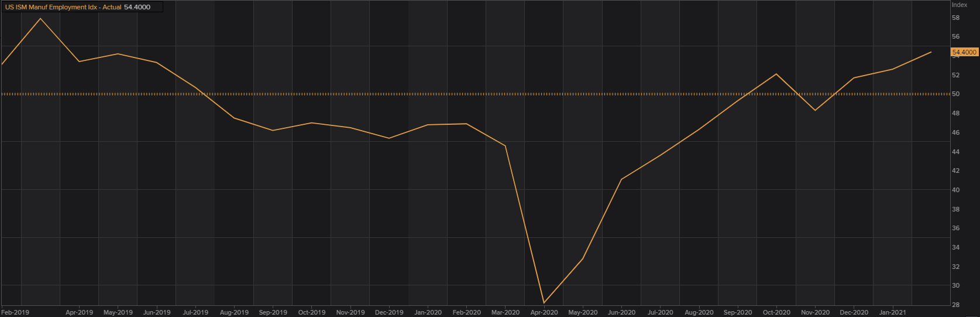Click the 44 tick on the index axis
This screenshot has height=317, width=980.
955,152
